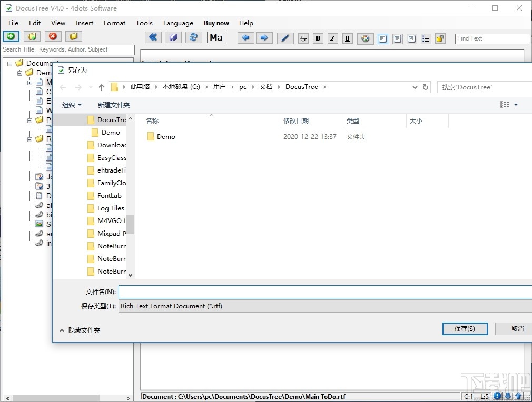Toggle italic formatting
Screen dimensions: 532x402
332,38
